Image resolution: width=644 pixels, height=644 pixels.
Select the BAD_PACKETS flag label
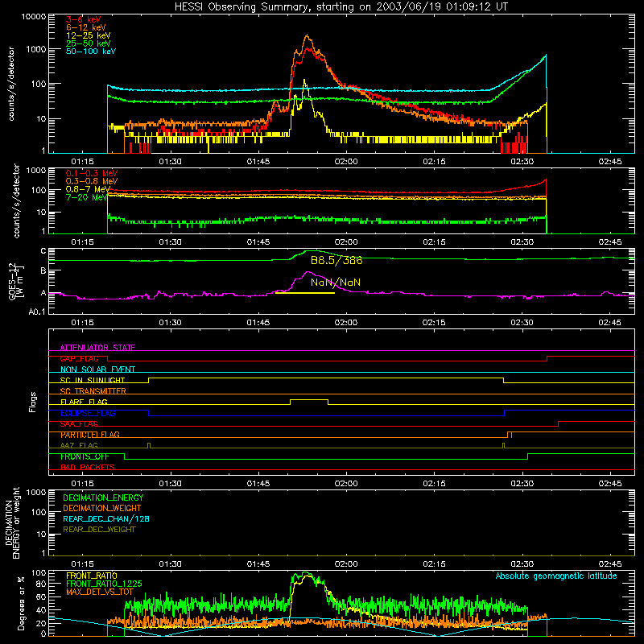(x=88, y=467)
